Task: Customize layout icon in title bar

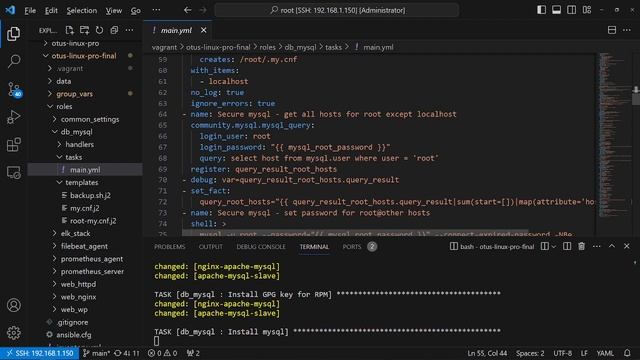Action: 587,10
